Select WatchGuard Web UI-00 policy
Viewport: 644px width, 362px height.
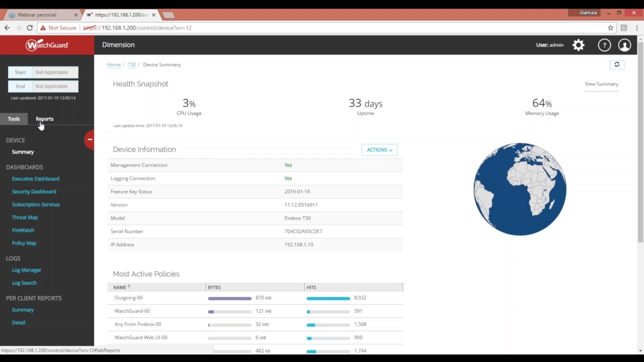tap(141, 338)
